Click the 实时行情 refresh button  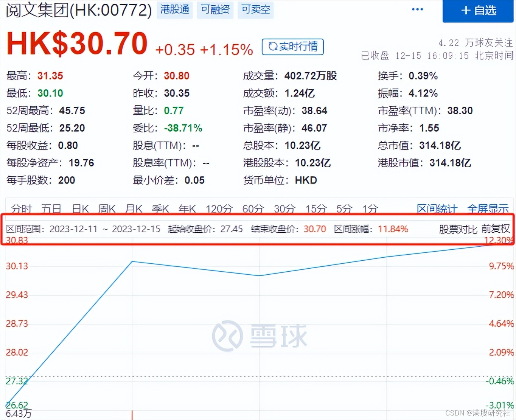(293, 47)
